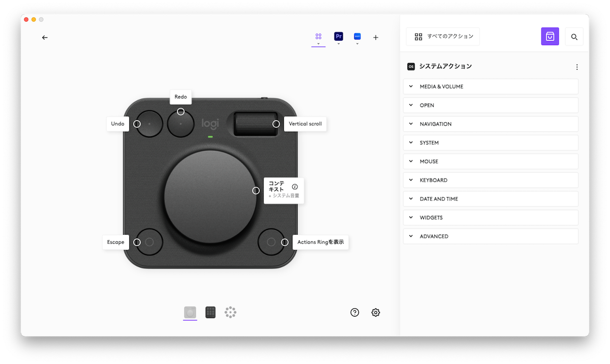Expand the ADVANCED actions section
Screen dimensions: 610x364
491,236
